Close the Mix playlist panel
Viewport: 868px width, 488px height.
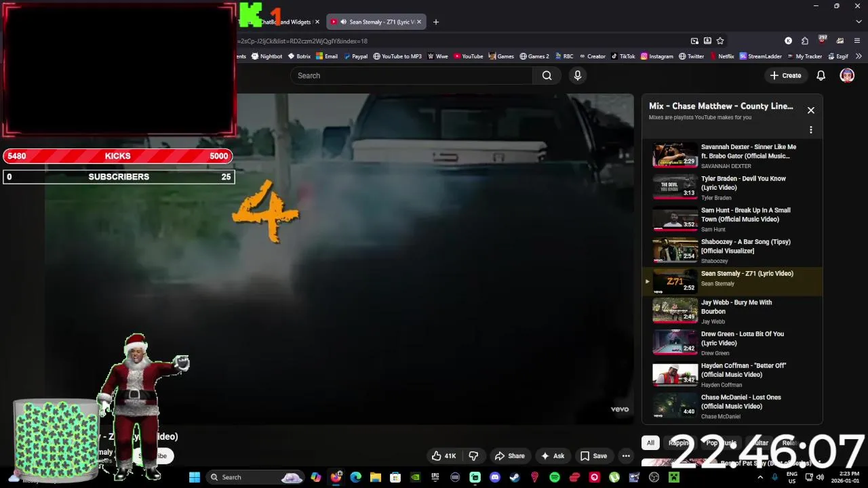tap(810, 110)
